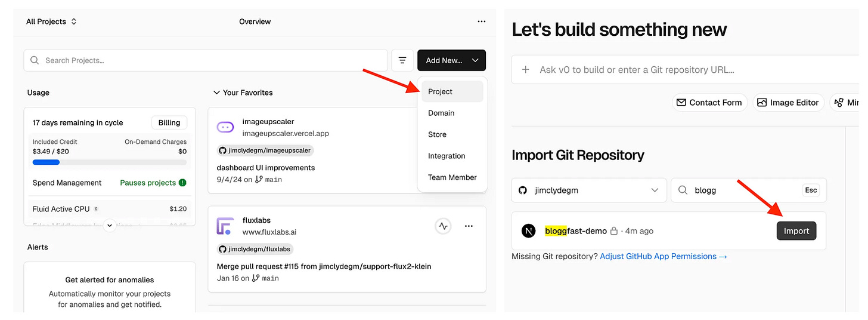Image resolution: width=868 pixels, height=320 pixels.
Task: Click the lock icon next to bloggfast-demo
Action: [x=613, y=231]
